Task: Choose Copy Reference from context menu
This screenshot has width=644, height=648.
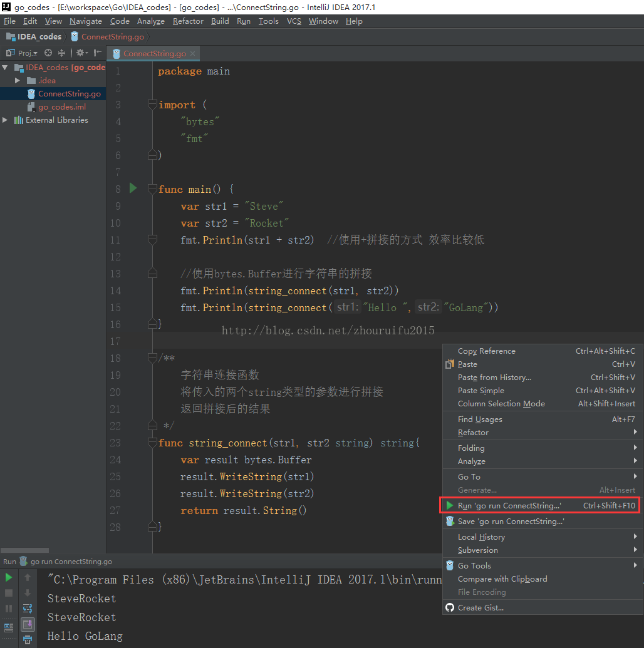Action: [x=543, y=351]
